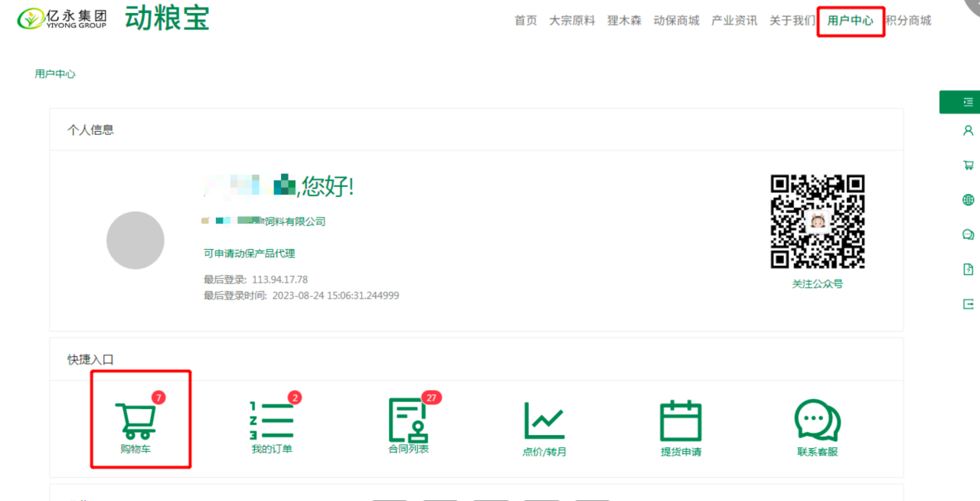The height and width of the screenshot is (501, 980).
Task: Click the 可申请动保产品代理 link
Action: 249,254
